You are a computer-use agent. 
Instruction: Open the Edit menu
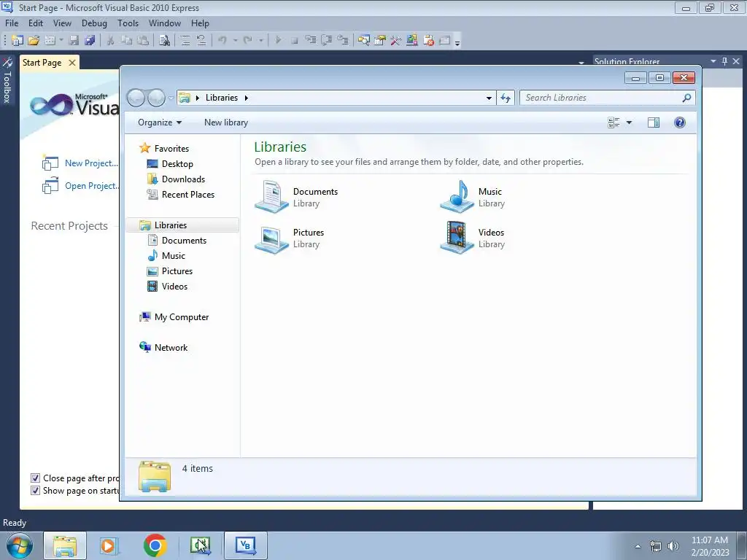click(35, 23)
